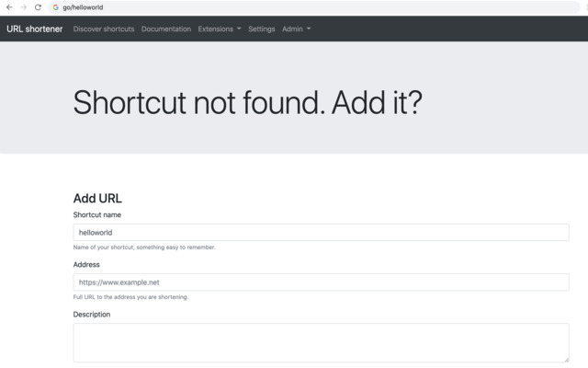Viewport: 588px width, 368px height.
Task: Focus the go/helloworld address bar
Action: [276, 7]
